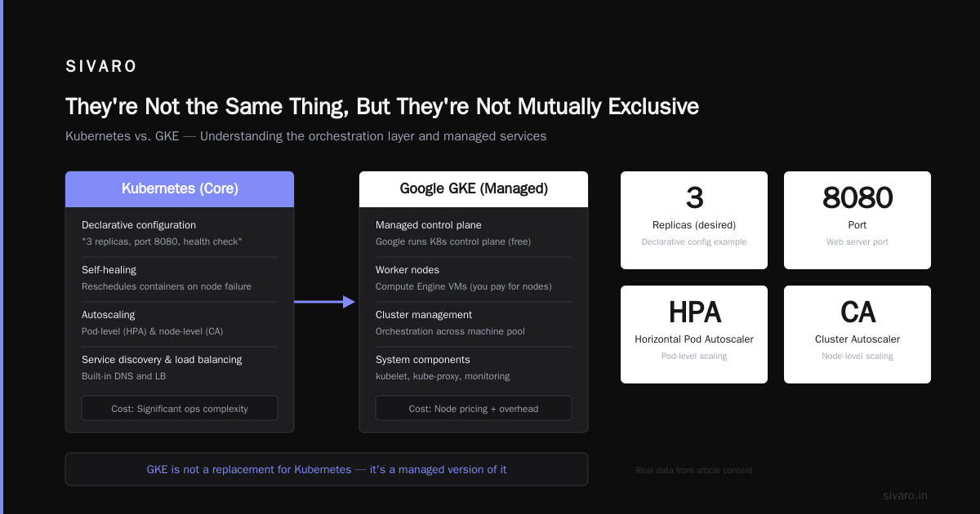Click the large "CA" abbreviation

point(857,312)
